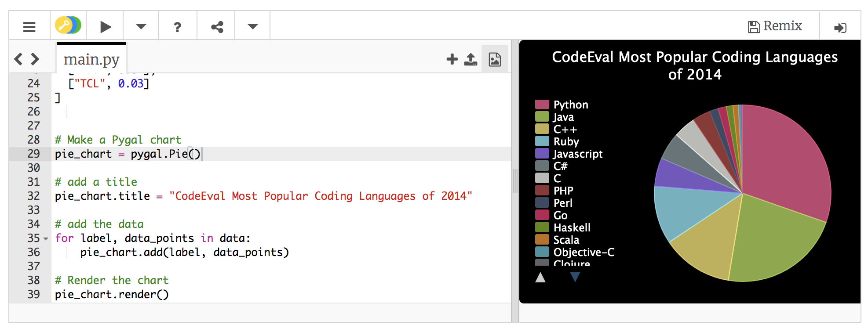The height and width of the screenshot is (332, 868).
Task: Toggle Python series in chart legend
Action: pos(562,105)
